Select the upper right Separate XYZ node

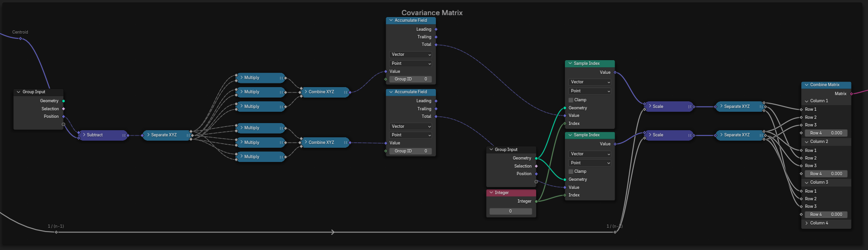pos(741,107)
